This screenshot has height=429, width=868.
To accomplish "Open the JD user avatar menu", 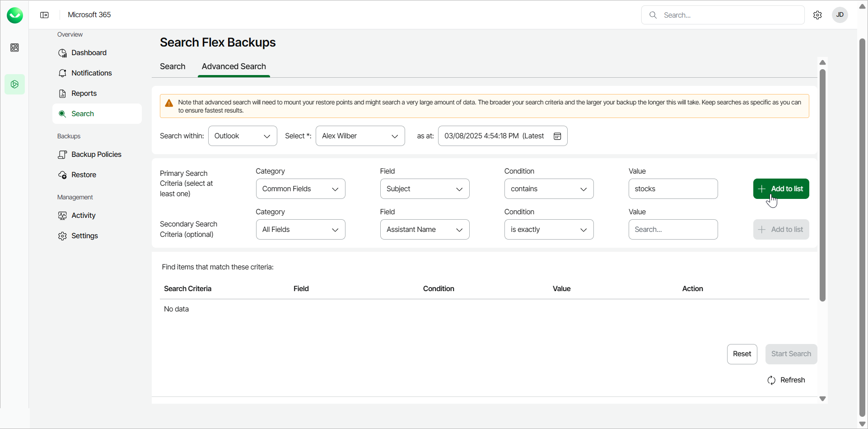I will click(x=840, y=15).
